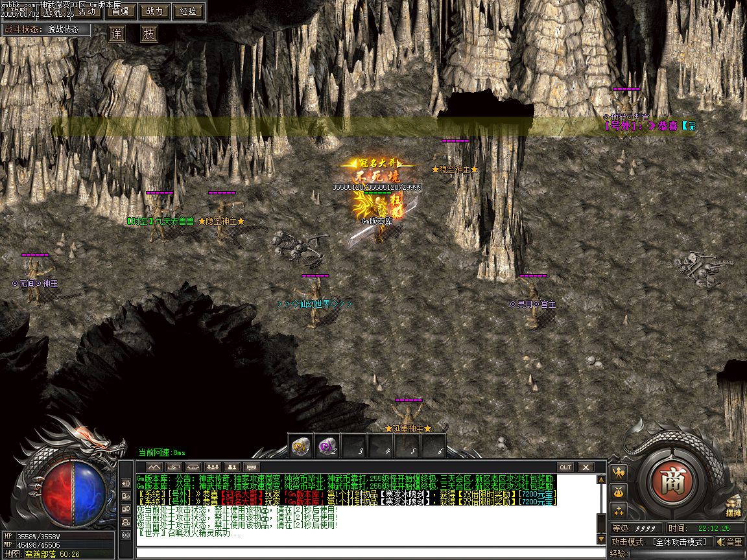Viewport: 747px width, 560px height.
Task: Select empty hotbar slot 5
Action: (408, 446)
